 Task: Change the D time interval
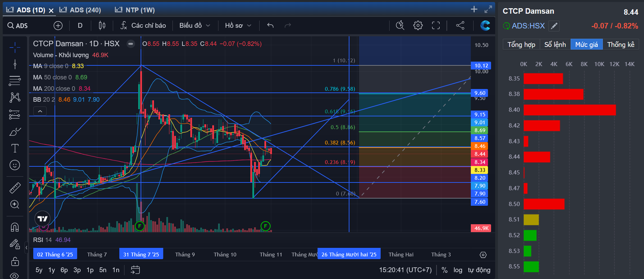[x=80, y=26]
